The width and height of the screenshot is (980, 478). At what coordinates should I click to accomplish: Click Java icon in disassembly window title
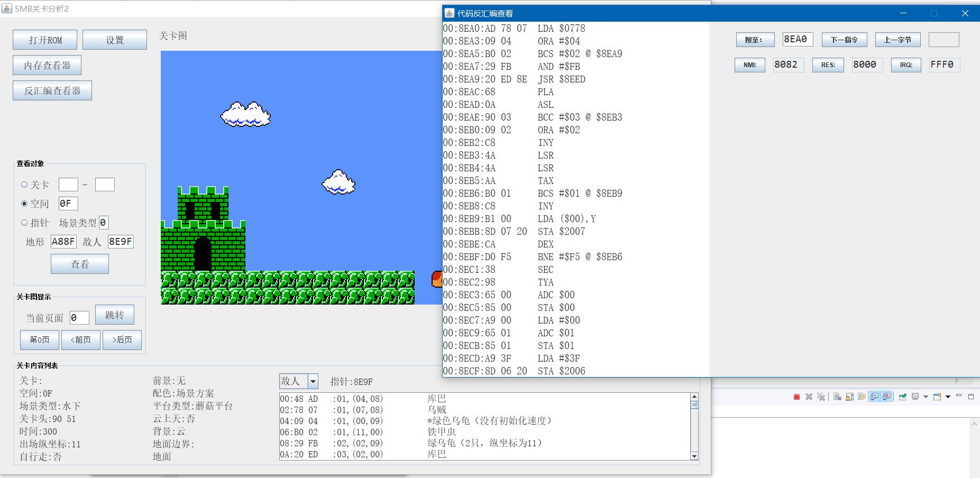(450, 13)
